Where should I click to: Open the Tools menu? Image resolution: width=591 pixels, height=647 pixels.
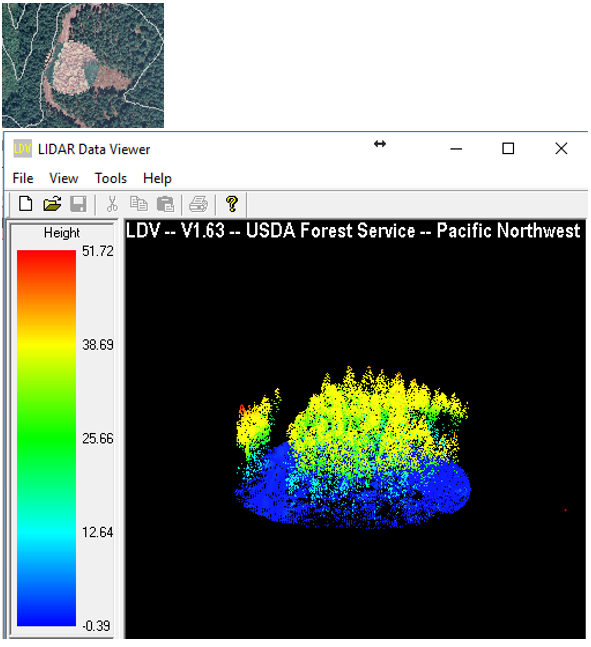click(111, 178)
